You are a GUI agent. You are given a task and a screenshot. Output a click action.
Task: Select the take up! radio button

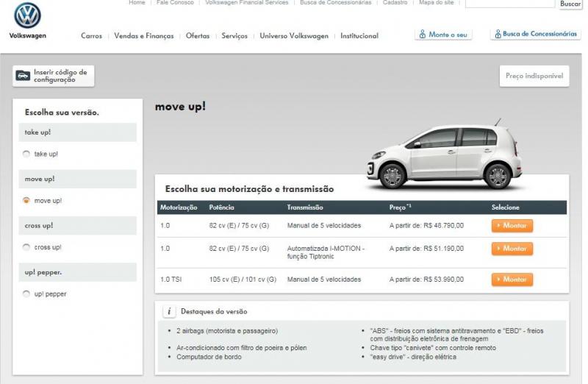[26, 154]
